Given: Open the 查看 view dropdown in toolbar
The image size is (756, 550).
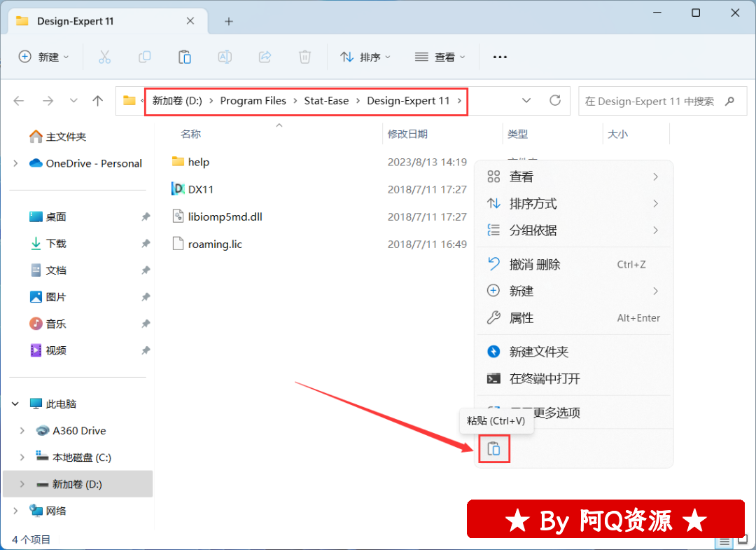Looking at the screenshot, I should click(440, 57).
